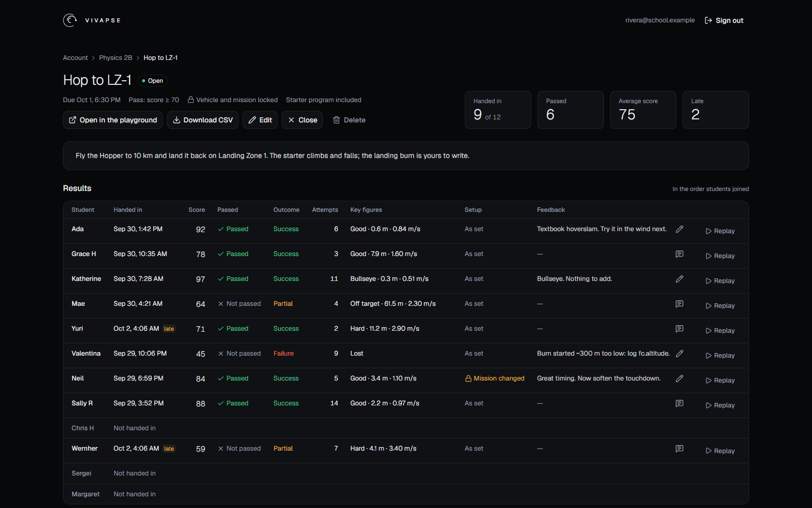Replay Katherine's bullseye landing

click(x=720, y=281)
